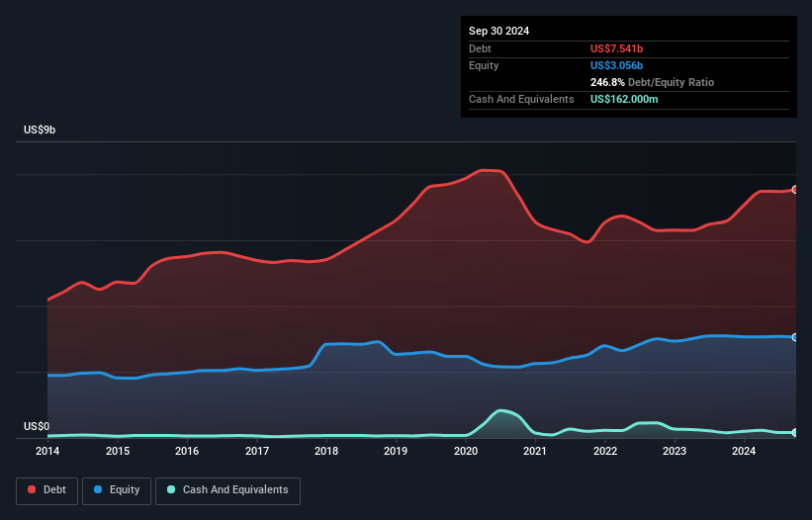Viewport: 812px width, 520px height.
Task: Click the Sep 30 2024 tooltip date
Action: click(x=498, y=31)
